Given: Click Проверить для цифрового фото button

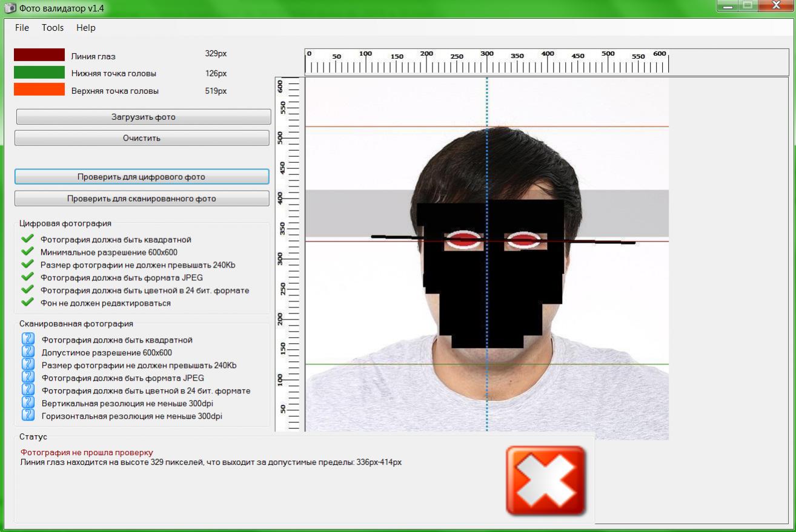Looking at the screenshot, I should coord(142,177).
